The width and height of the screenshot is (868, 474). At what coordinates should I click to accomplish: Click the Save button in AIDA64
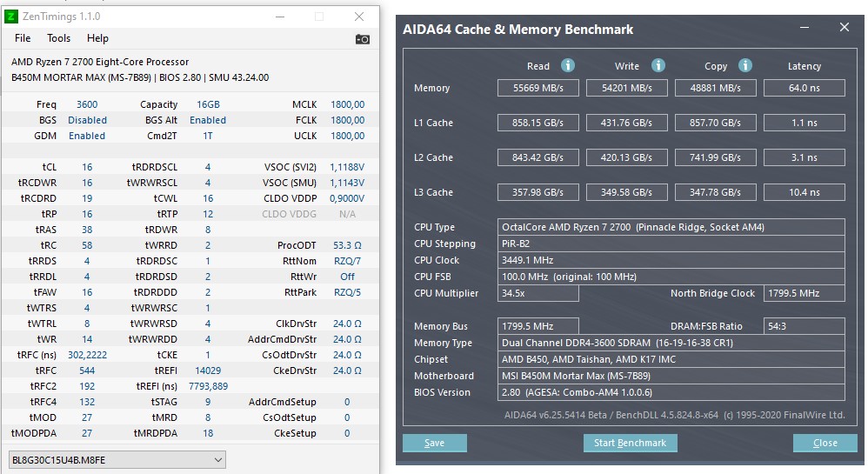(435, 443)
